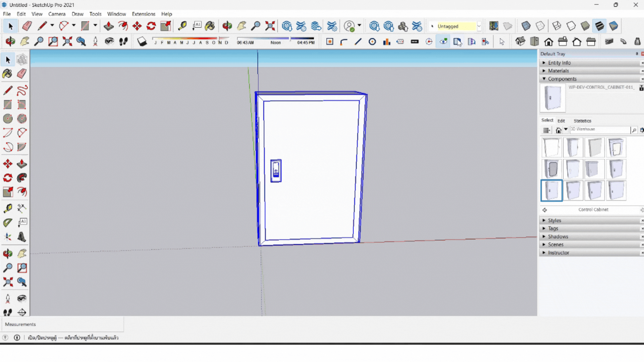Toggle Monochrome face style
The height and width of the screenshot is (362, 644).
pyautogui.click(x=613, y=26)
